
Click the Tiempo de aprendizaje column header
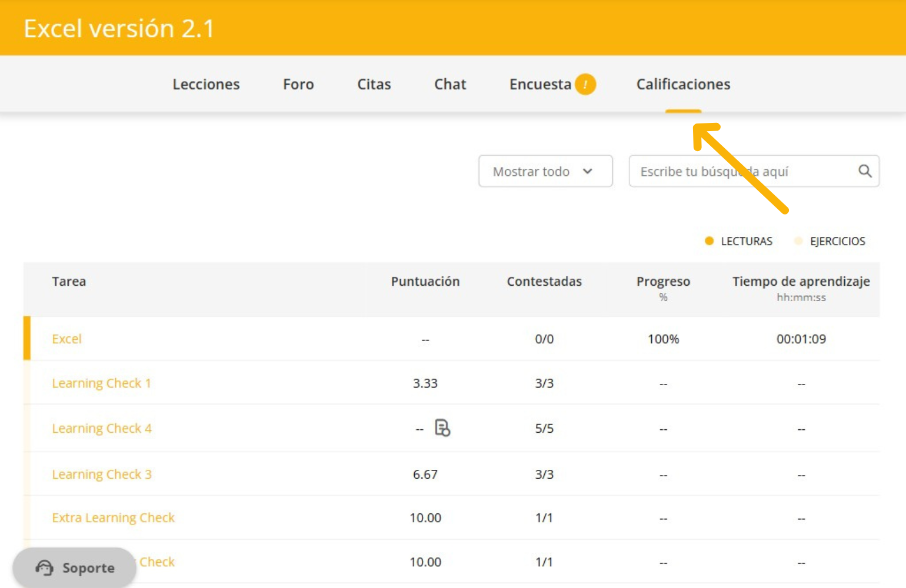pos(801,282)
